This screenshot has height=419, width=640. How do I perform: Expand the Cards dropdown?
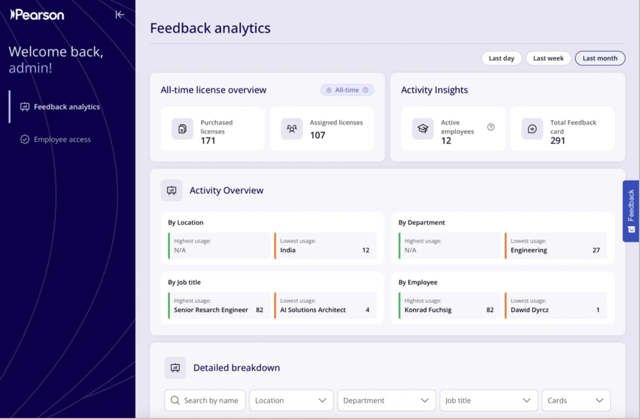pos(576,400)
